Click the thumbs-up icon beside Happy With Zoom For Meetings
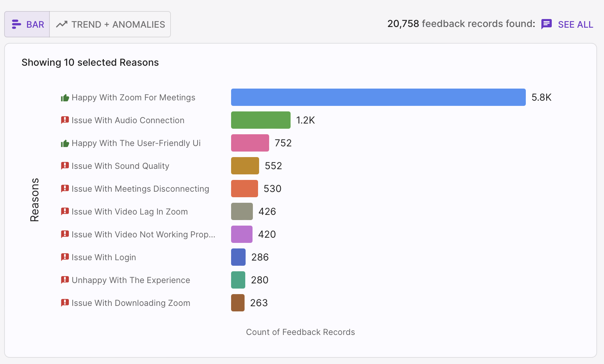The height and width of the screenshot is (364, 604). (x=65, y=98)
